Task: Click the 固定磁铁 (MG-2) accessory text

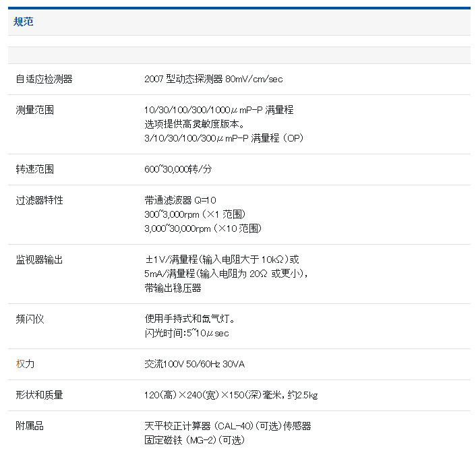Action: point(194,440)
